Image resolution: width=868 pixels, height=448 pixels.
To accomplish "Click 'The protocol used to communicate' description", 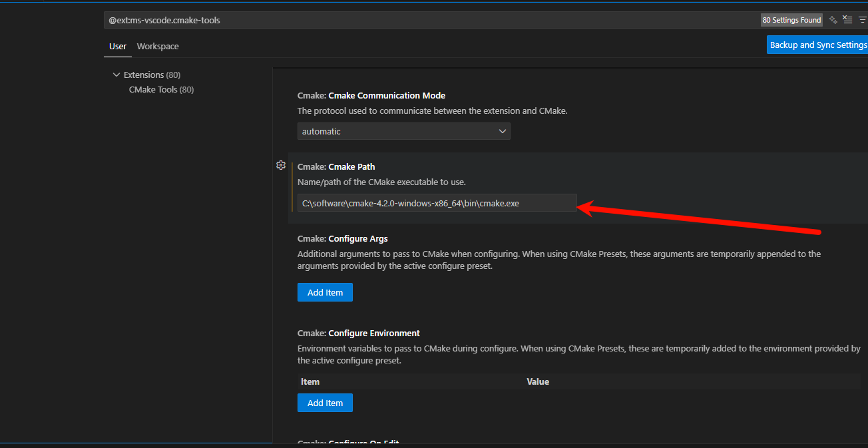I will pyautogui.click(x=433, y=111).
